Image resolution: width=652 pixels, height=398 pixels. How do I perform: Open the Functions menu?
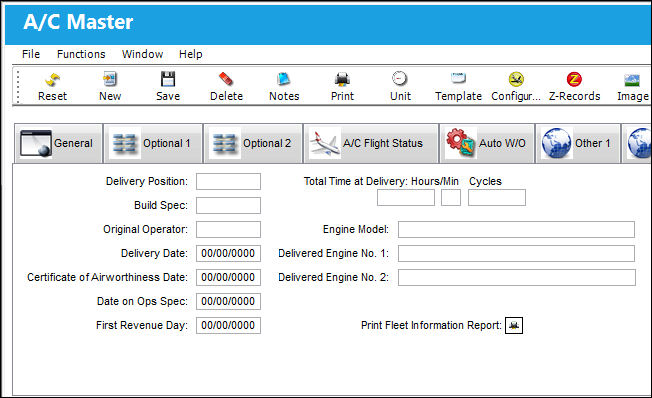tap(81, 54)
